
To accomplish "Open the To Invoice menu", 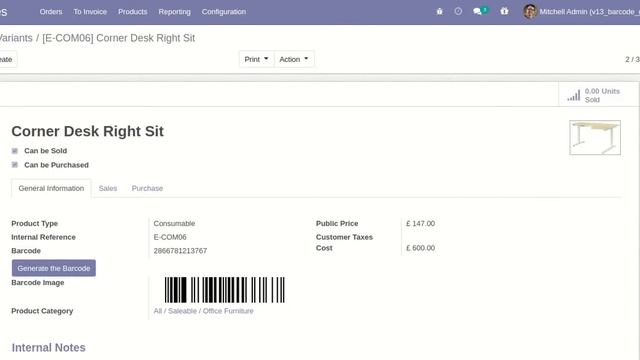I will (90, 12).
